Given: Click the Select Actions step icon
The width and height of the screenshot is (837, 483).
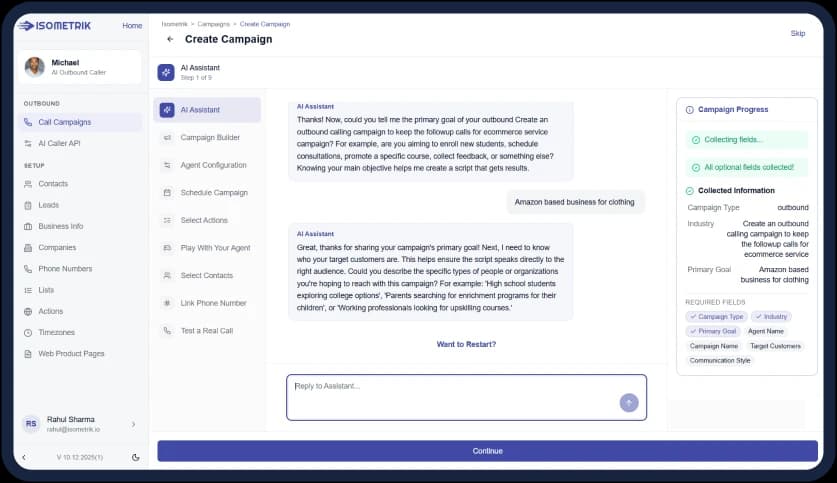Looking at the screenshot, I should [167, 220].
